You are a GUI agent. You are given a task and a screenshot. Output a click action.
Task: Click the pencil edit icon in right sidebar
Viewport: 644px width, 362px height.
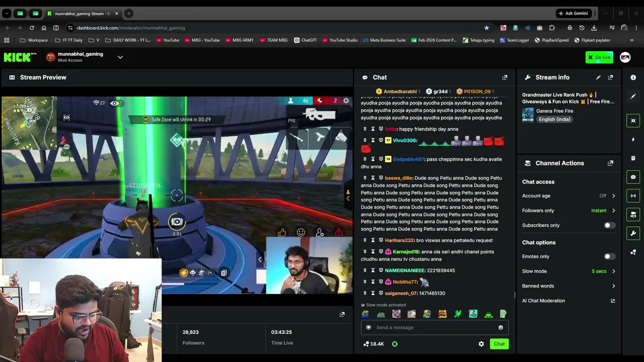[x=633, y=96]
